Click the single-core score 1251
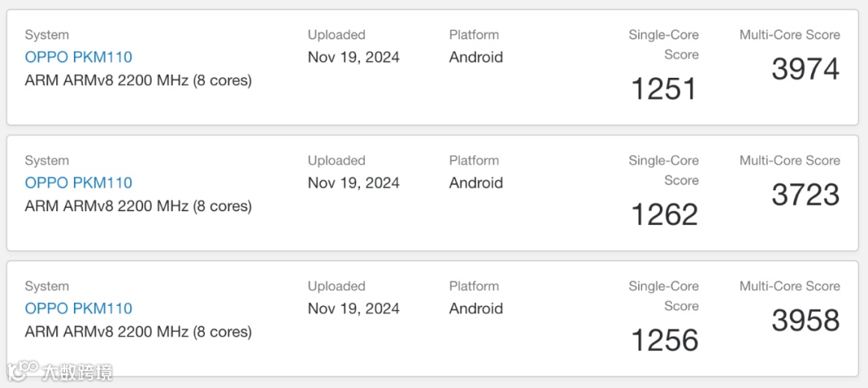Image resolution: width=868 pixels, height=388 pixels. point(664,89)
